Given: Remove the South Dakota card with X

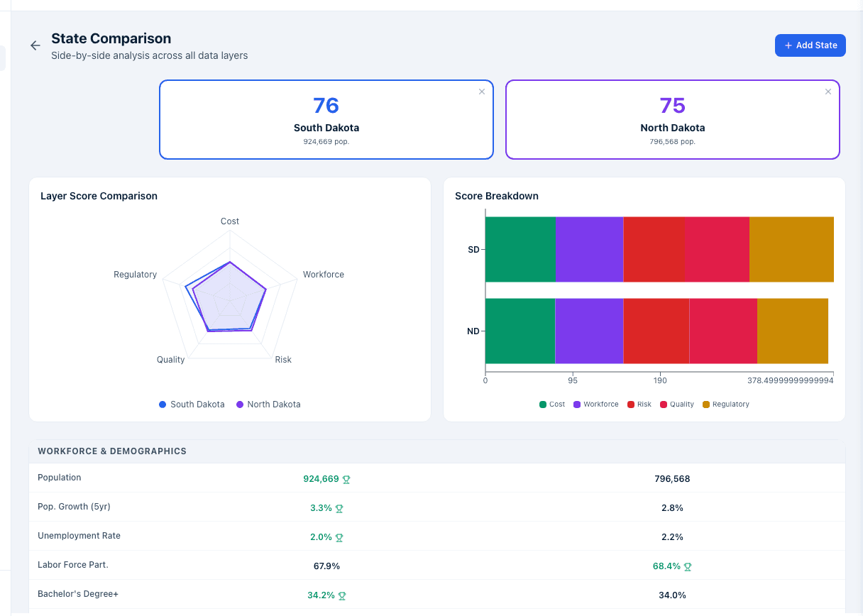Looking at the screenshot, I should click(x=482, y=92).
